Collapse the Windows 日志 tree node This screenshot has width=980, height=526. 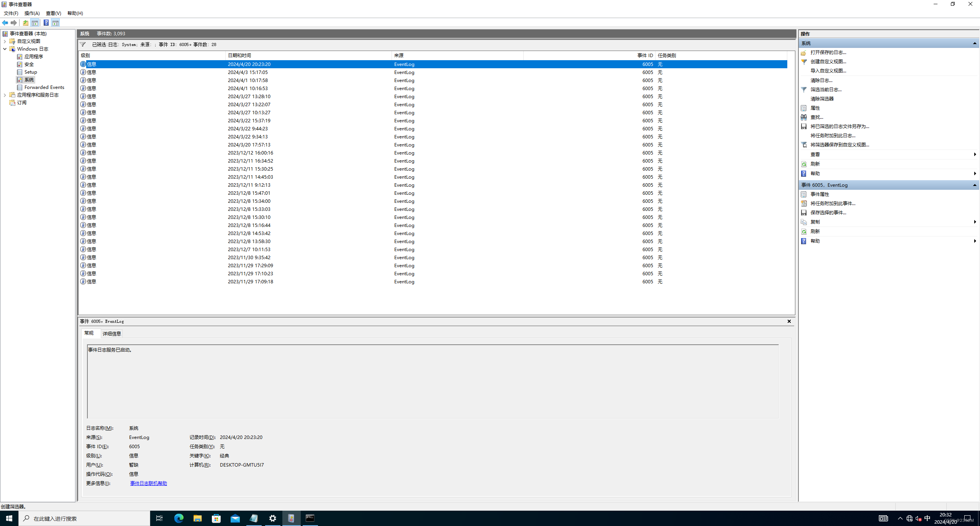(5, 49)
